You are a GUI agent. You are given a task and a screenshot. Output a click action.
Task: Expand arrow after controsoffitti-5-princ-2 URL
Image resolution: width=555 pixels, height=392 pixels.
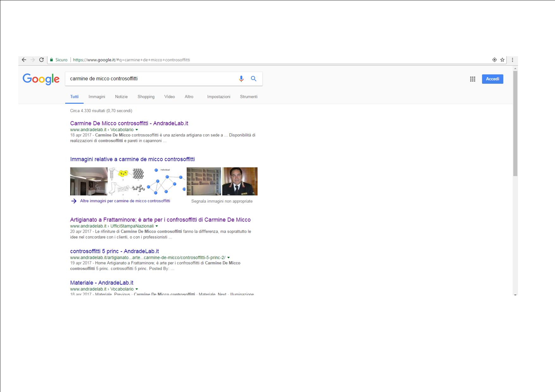pos(228,258)
